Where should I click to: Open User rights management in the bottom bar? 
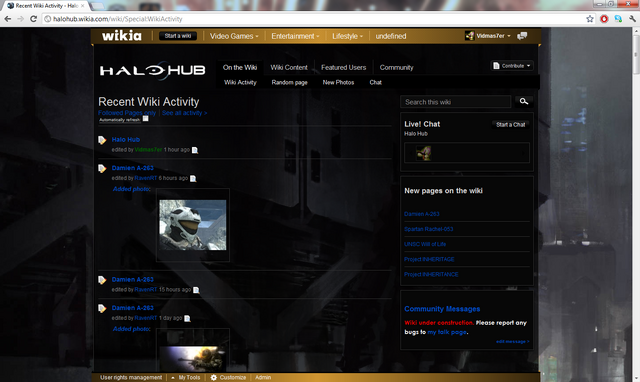pos(131,378)
